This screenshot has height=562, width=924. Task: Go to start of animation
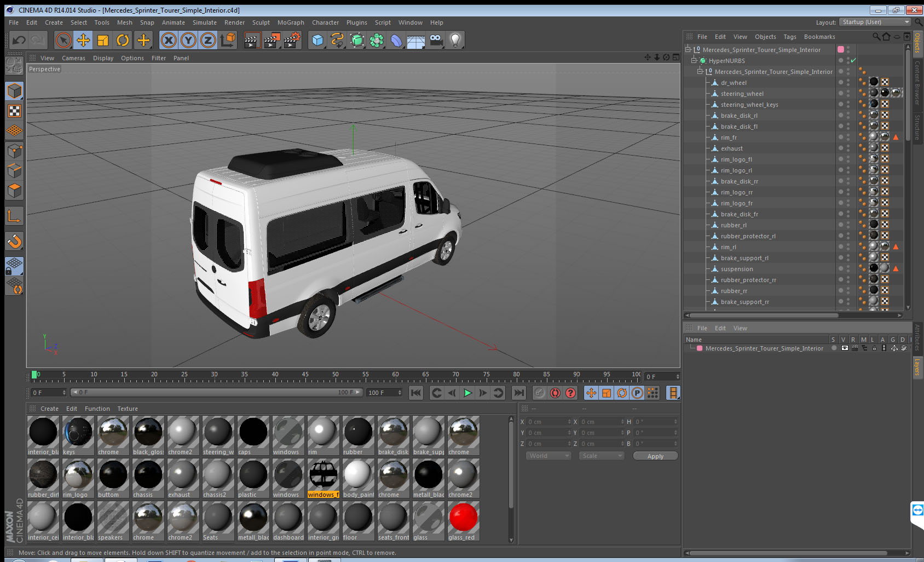point(416,393)
